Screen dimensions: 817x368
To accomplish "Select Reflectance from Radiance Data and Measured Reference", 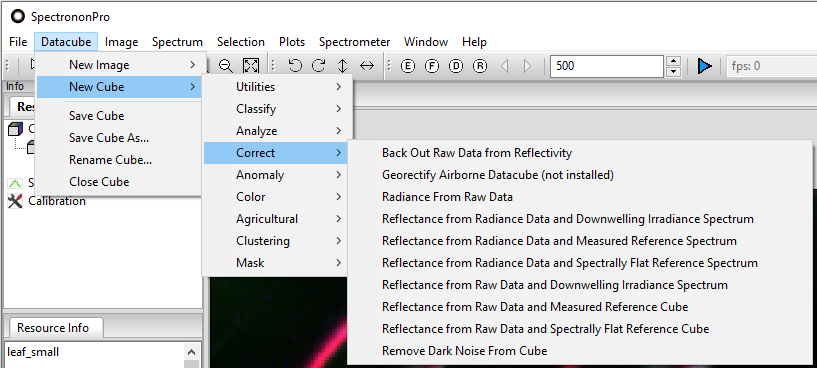I will coord(579,241).
